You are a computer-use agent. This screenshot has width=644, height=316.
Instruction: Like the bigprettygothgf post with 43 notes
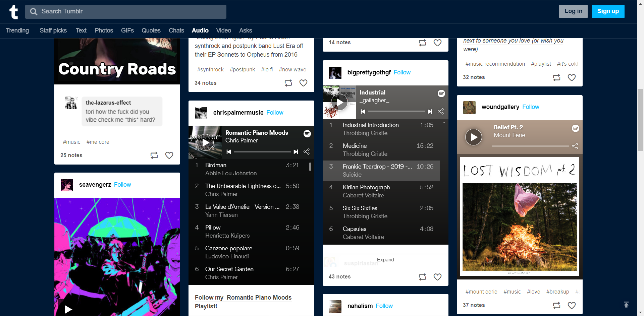point(437,277)
